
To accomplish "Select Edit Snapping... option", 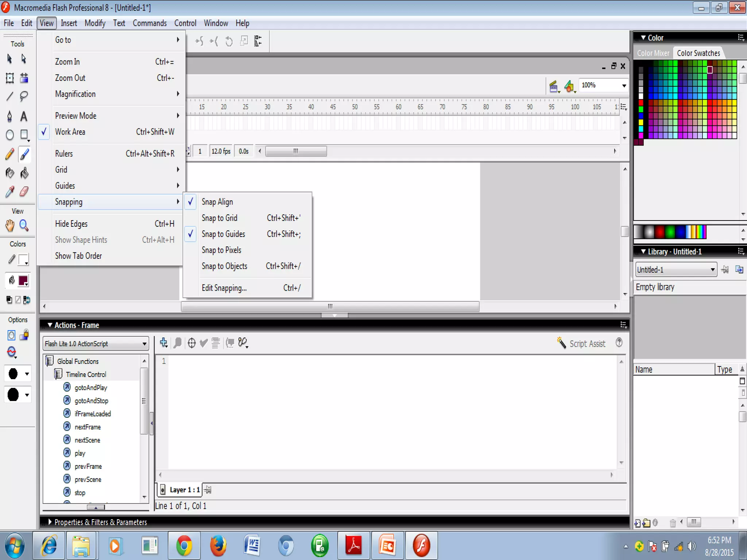I will click(224, 288).
